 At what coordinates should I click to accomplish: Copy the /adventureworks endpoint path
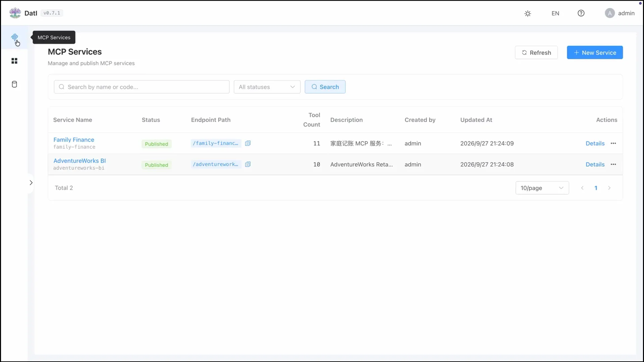pos(248,165)
